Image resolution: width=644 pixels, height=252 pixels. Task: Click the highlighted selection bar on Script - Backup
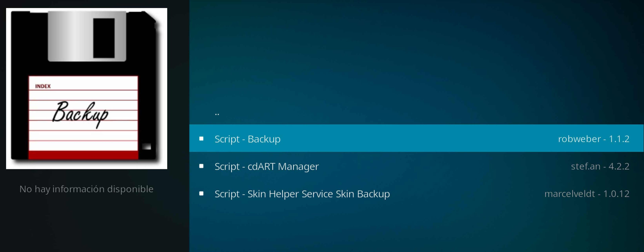(x=400, y=139)
